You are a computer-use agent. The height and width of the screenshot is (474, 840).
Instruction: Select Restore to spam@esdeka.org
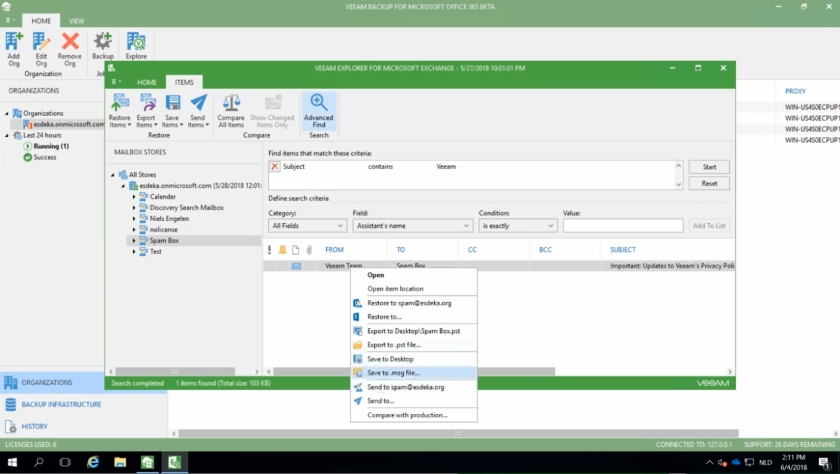coord(414,303)
